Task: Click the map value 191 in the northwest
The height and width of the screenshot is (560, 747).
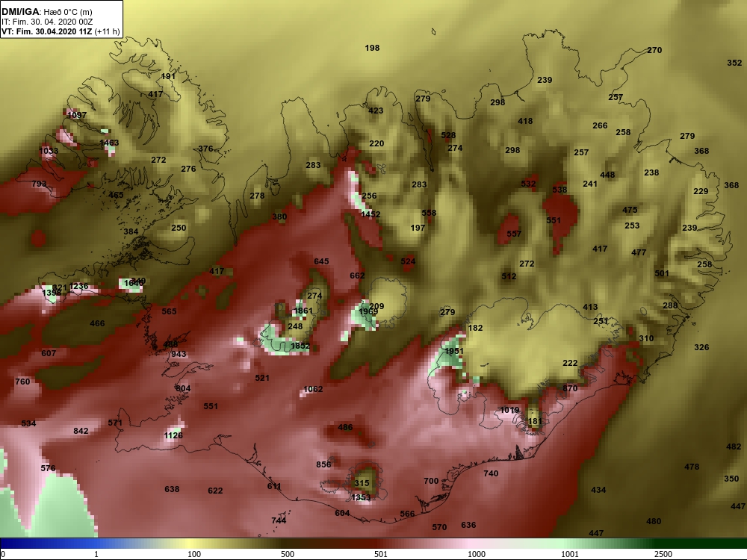Action: (x=168, y=76)
